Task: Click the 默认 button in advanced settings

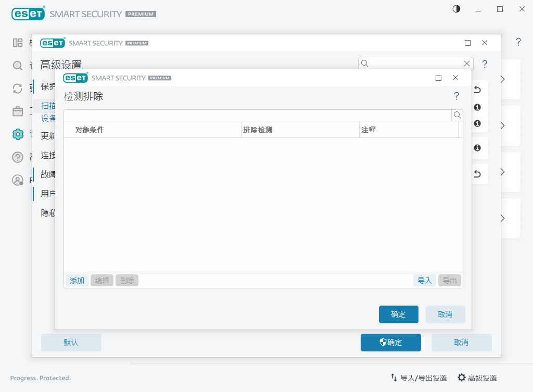Action: point(71,343)
